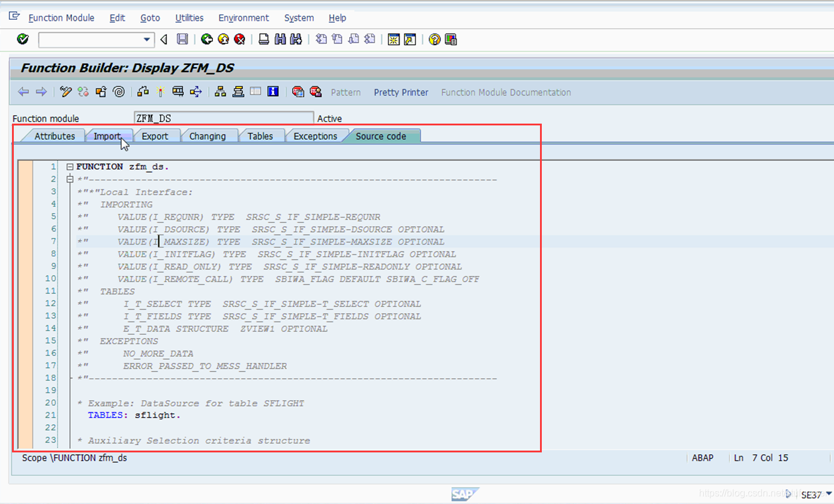The width and height of the screenshot is (834, 504).
Task: Open the command field dropdown arrow
Action: pyautogui.click(x=147, y=40)
